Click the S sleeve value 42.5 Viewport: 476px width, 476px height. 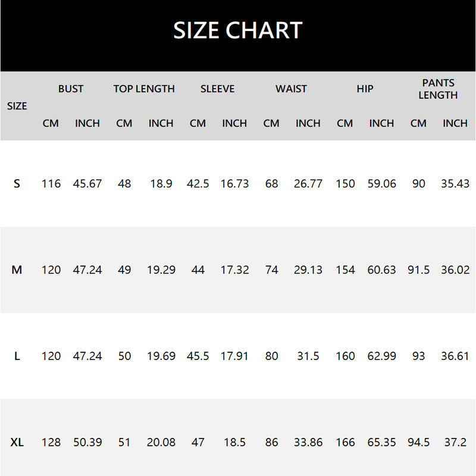point(198,184)
